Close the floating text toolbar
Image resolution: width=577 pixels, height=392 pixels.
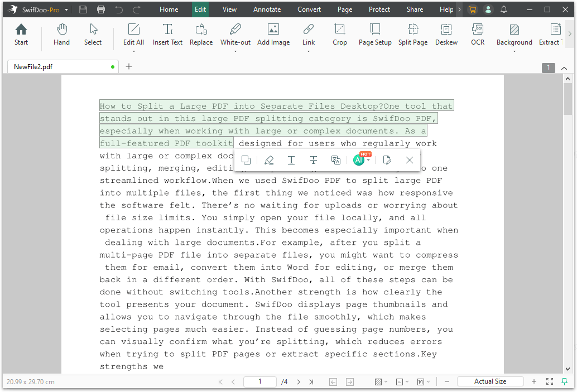[410, 160]
